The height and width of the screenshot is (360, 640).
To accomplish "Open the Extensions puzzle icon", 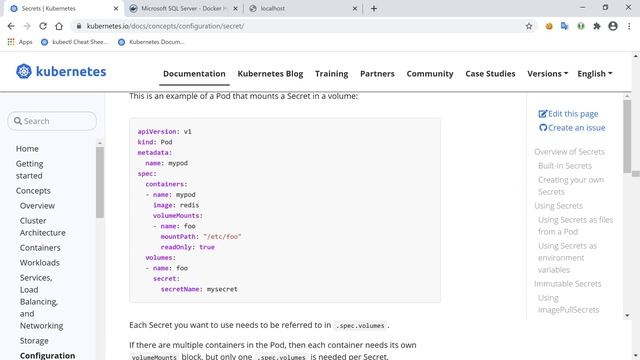I will point(597,26).
